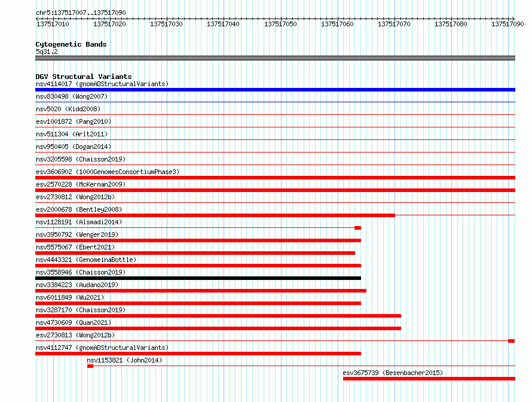The width and height of the screenshot is (532, 402).
Task: Open esv3675739 (Besenbacher2015) label
Action: tap(393, 373)
